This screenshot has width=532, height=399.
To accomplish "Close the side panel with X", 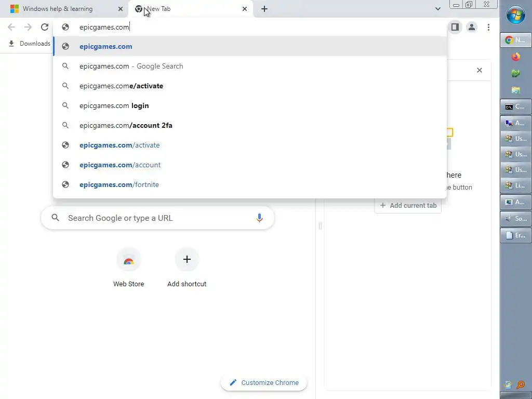I will (479, 70).
